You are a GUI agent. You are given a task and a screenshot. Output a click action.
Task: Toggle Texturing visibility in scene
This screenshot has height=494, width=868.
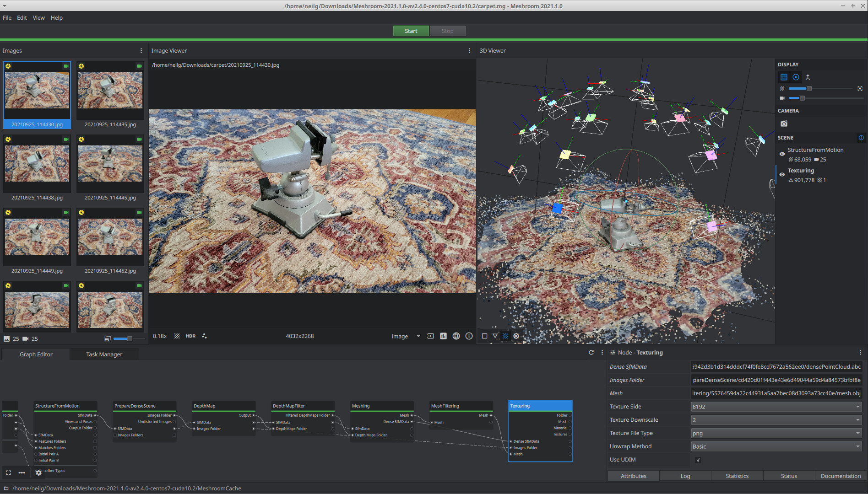[x=782, y=175]
